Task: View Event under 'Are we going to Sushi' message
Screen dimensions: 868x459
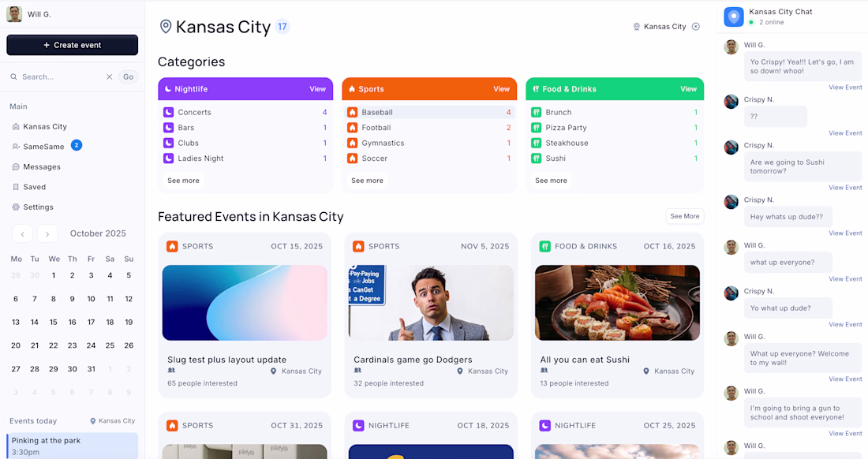Action: (845, 188)
